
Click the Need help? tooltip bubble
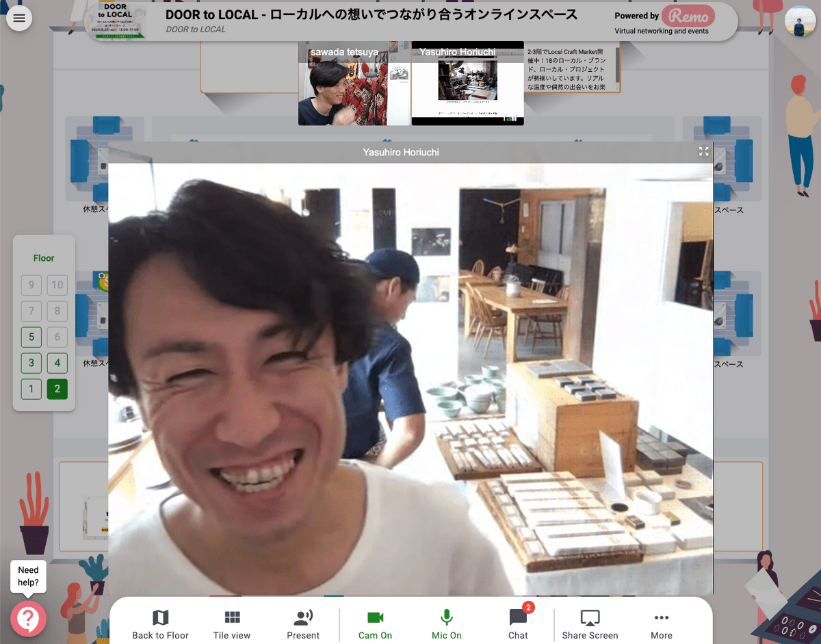click(28, 576)
